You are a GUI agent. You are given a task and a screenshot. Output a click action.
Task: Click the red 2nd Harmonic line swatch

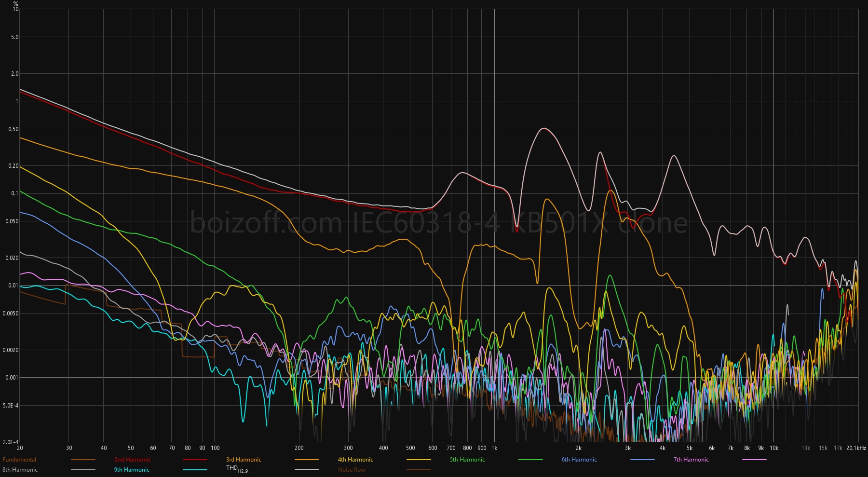click(x=195, y=460)
